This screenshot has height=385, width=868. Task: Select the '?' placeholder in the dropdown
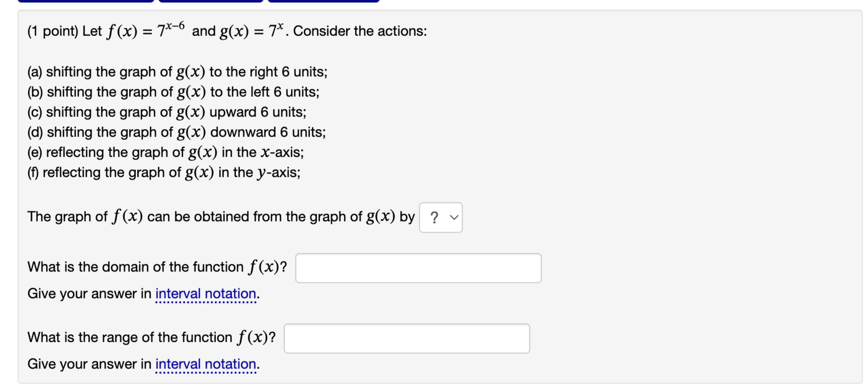click(x=435, y=218)
